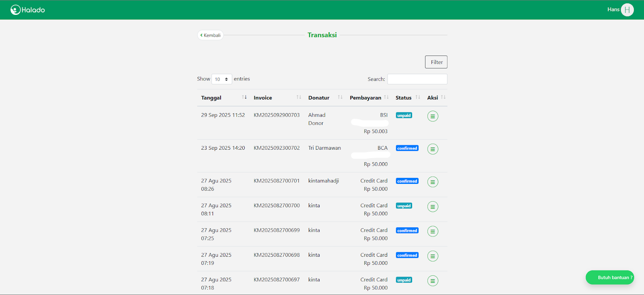Image resolution: width=644 pixels, height=295 pixels.
Task: Open action menu for Tri Darmawan's transaction
Action: coord(433,149)
